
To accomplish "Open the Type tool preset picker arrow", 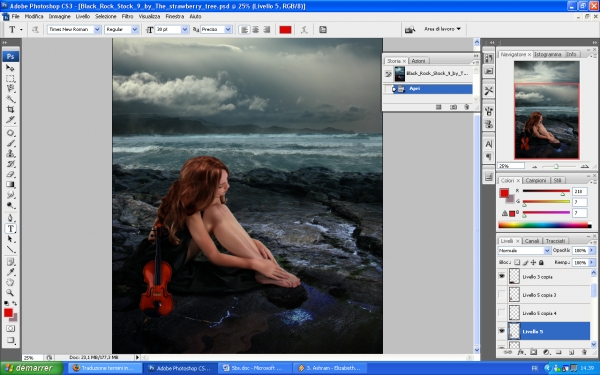I will point(21,29).
